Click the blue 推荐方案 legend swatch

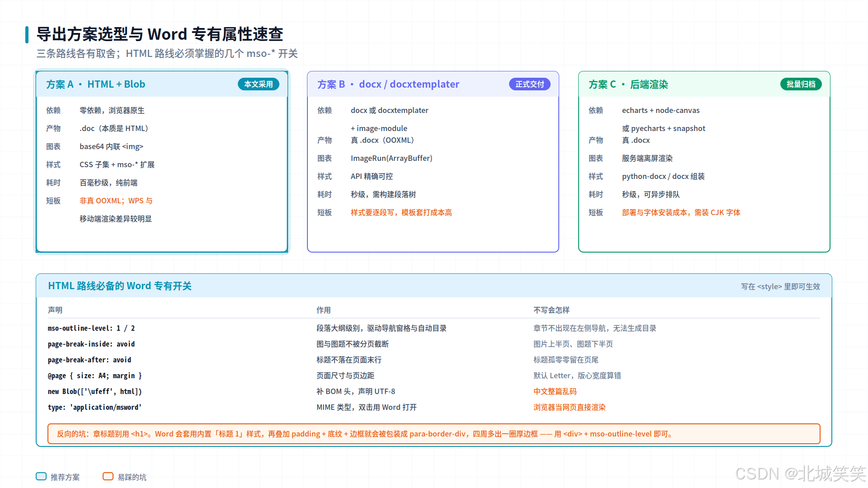41,476
